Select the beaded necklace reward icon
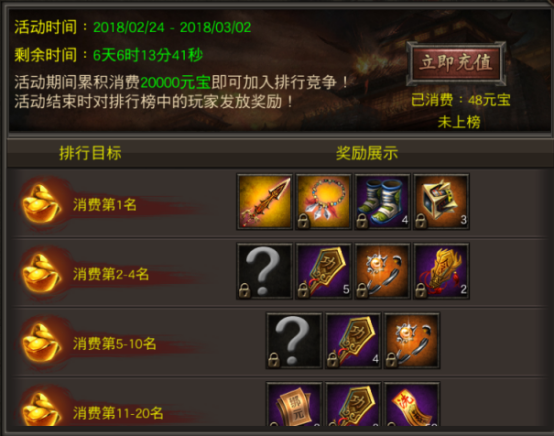This screenshot has height=436, width=554. click(324, 202)
